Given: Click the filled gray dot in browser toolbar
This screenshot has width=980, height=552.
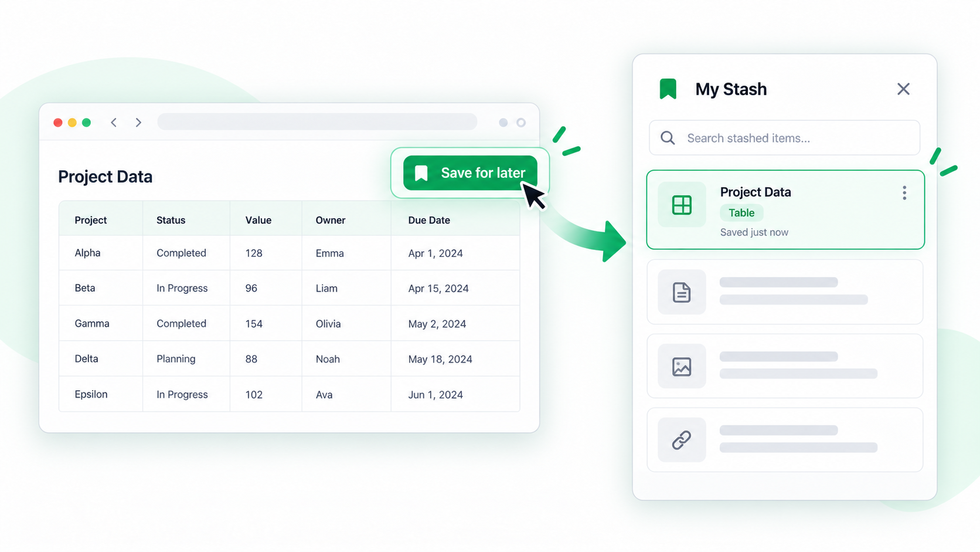Looking at the screenshot, I should (503, 123).
